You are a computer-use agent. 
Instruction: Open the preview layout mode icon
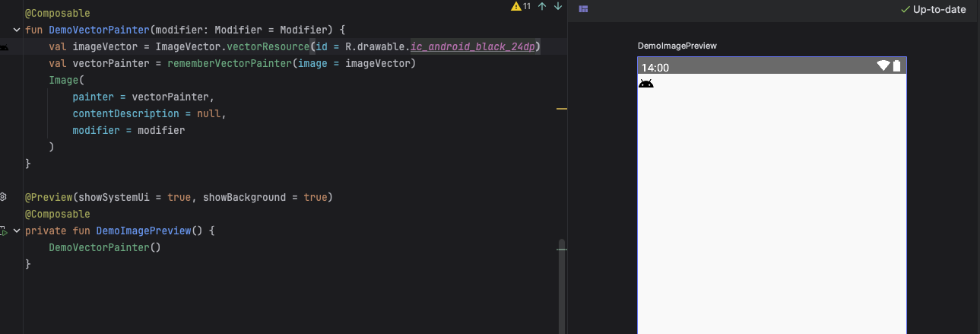coord(583,9)
